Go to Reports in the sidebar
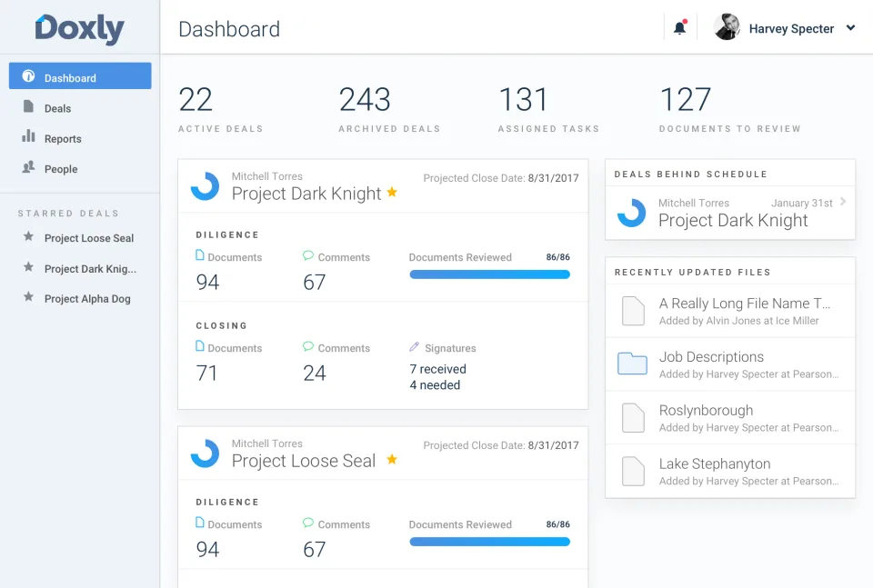Viewport: 873px width, 588px height. pyautogui.click(x=63, y=138)
